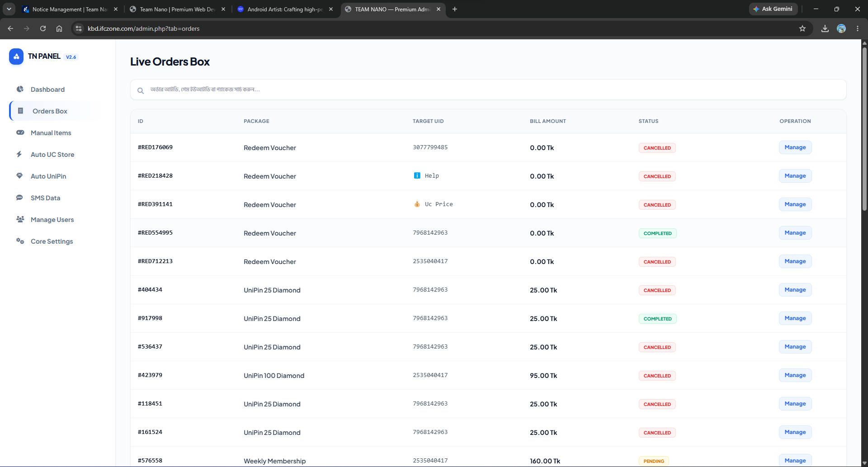Open Manage Users in the sidebar
Image resolution: width=868 pixels, height=467 pixels.
click(52, 220)
